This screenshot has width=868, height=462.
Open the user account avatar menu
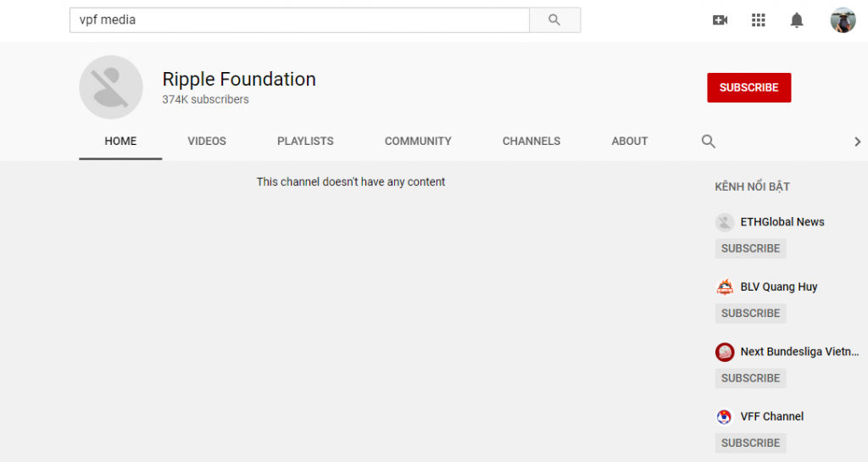point(843,20)
